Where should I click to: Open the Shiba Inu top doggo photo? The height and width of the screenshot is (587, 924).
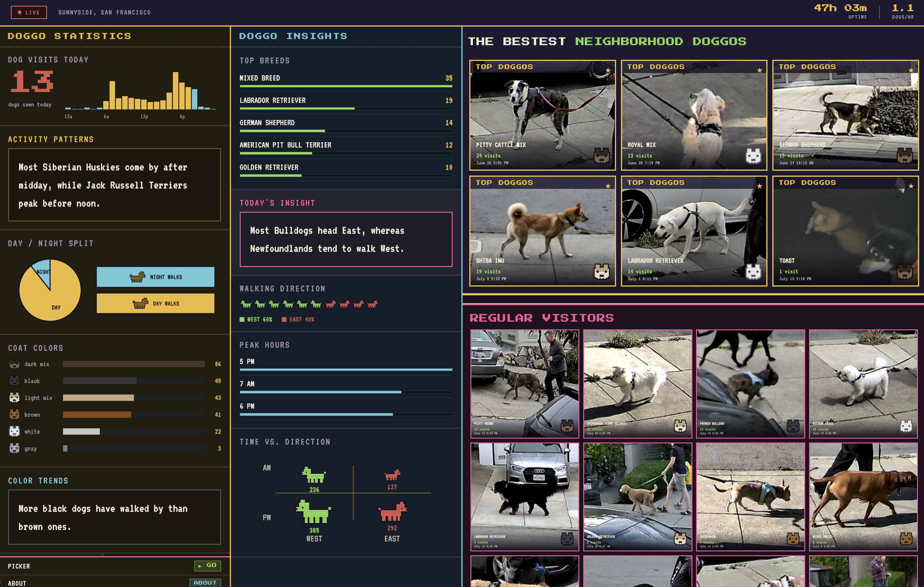pyautogui.click(x=542, y=231)
